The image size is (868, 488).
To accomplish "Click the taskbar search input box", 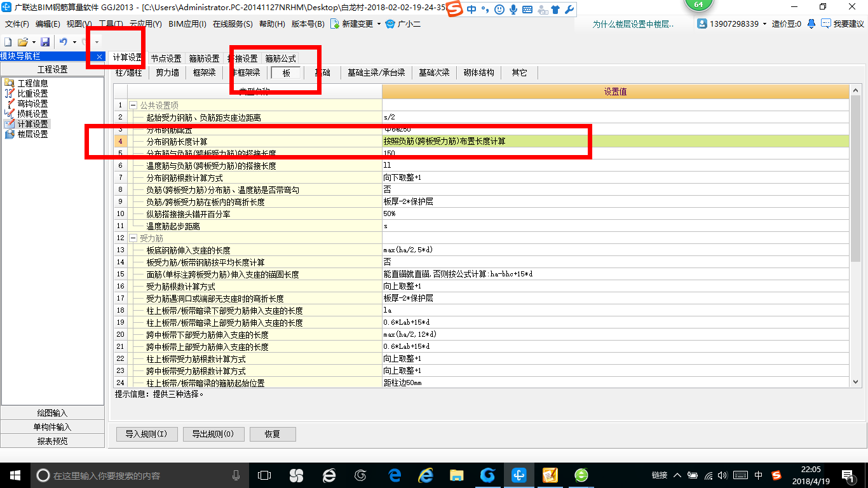I will (139, 475).
